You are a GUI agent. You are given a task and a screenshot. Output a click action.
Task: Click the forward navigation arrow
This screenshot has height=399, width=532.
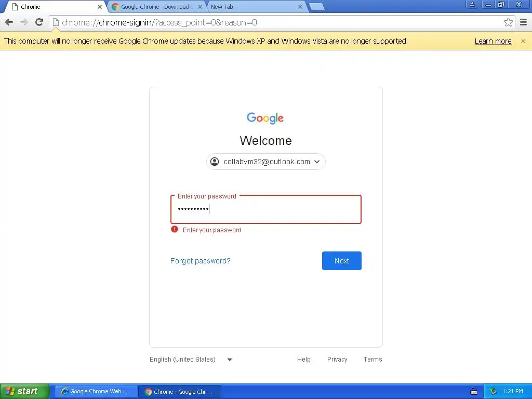coord(24,22)
